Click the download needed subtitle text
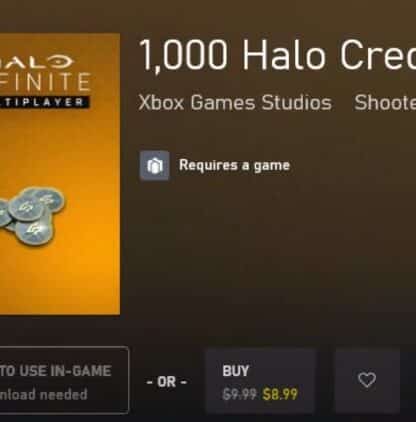The width and height of the screenshot is (416, 422). pos(43,395)
